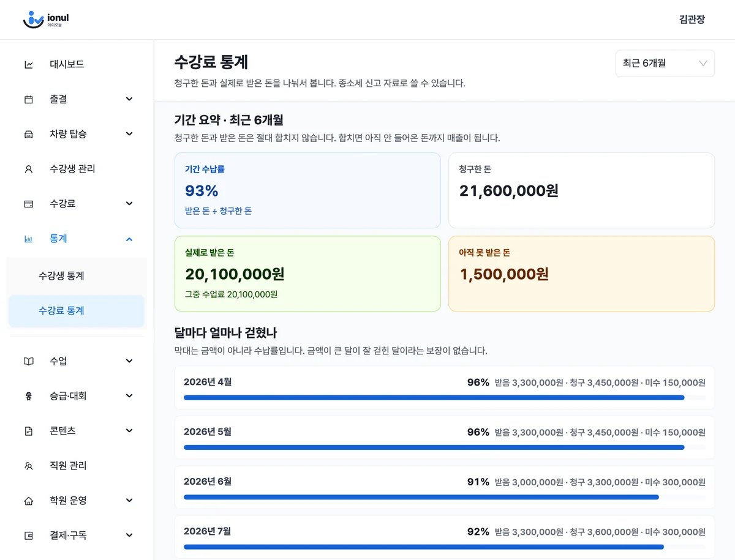Image resolution: width=735 pixels, height=560 pixels.
Task: Click the 기간 요약 · 최근 6개월 heading
Action: (228, 120)
